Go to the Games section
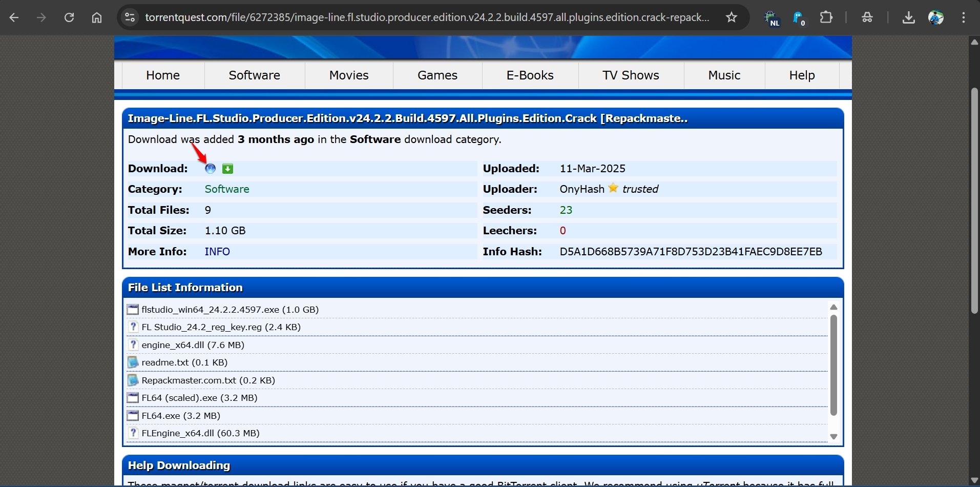Image resolution: width=980 pixels, height=487 pixels. point(437,75)
